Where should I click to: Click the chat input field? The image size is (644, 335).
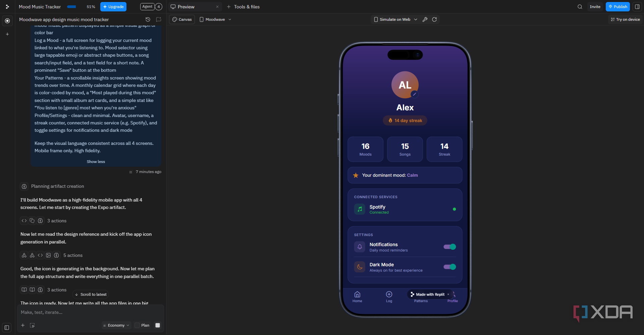click(91, 312)
